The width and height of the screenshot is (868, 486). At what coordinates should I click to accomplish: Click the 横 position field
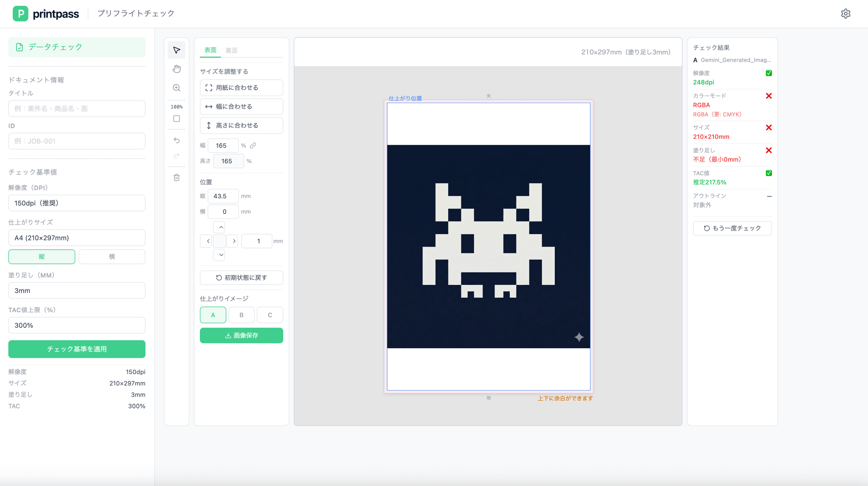pos(223,212)
